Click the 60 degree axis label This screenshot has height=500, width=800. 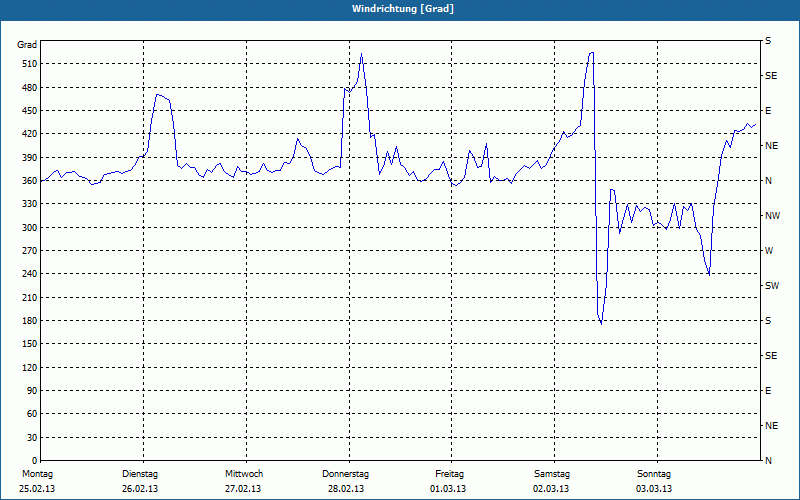click(x=32, y=414)
